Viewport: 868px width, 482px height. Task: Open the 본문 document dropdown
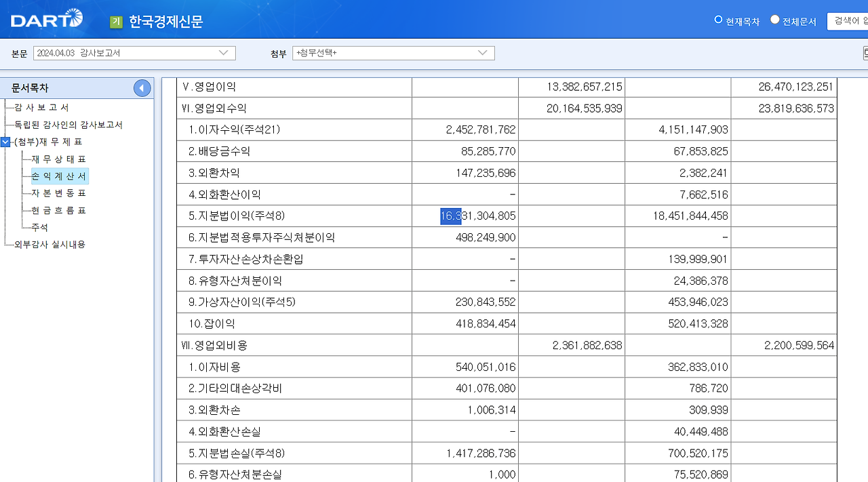134,53
